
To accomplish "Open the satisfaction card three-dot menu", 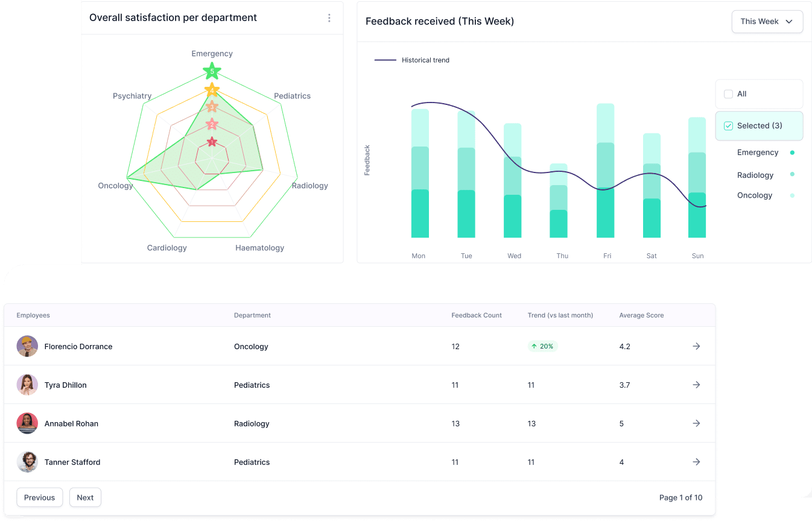I will pos(329,18).
